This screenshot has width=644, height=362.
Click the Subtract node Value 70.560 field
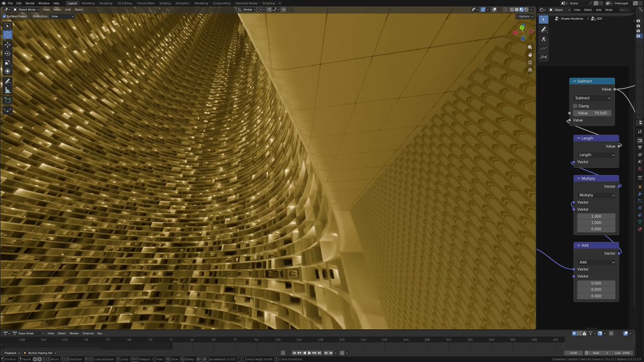pyautogui.click(x=592, y=113)
